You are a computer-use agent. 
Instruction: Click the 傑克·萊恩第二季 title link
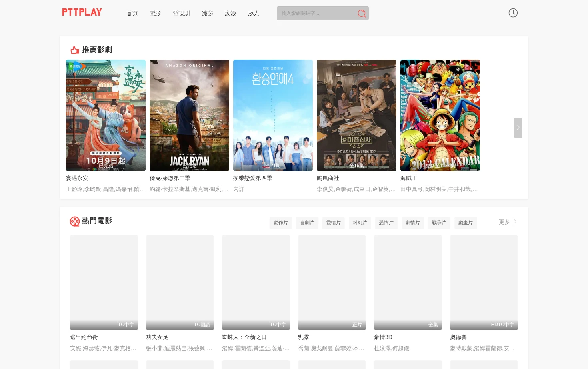click(170, 178)
